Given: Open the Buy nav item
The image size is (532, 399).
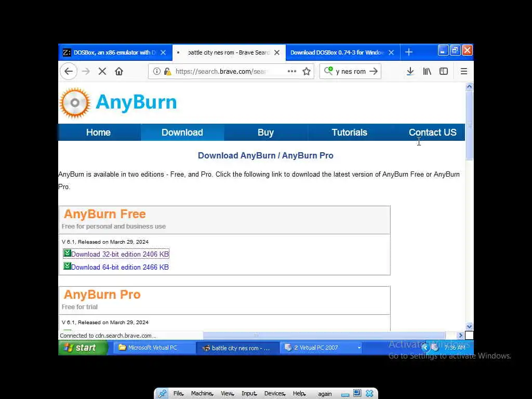Looking at the screenshot, I should [265, 132].
